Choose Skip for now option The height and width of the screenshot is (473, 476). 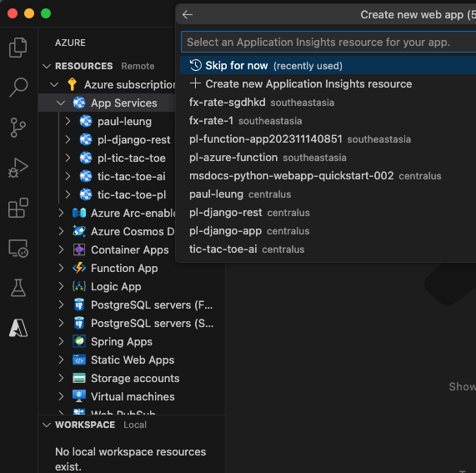328,65
